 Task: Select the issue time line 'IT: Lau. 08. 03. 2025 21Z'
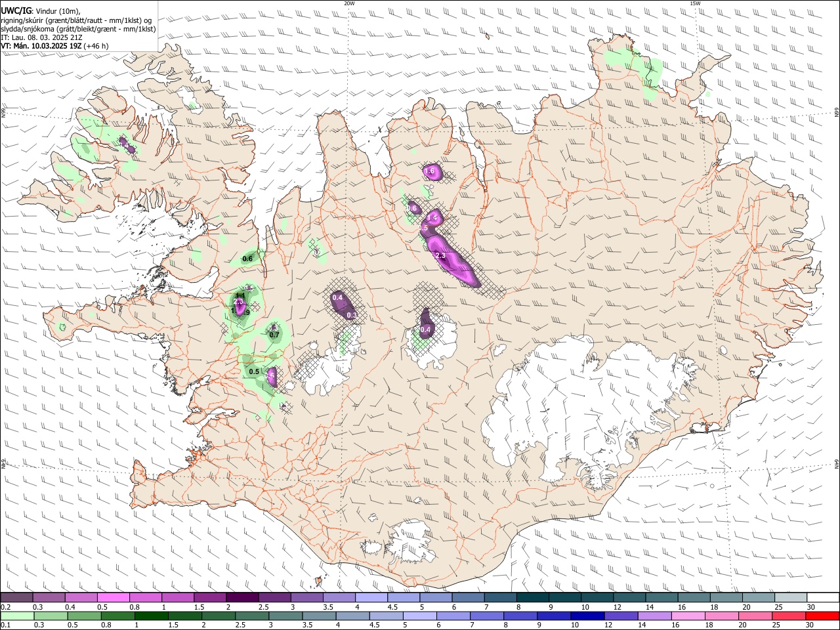tap(41, 37)
